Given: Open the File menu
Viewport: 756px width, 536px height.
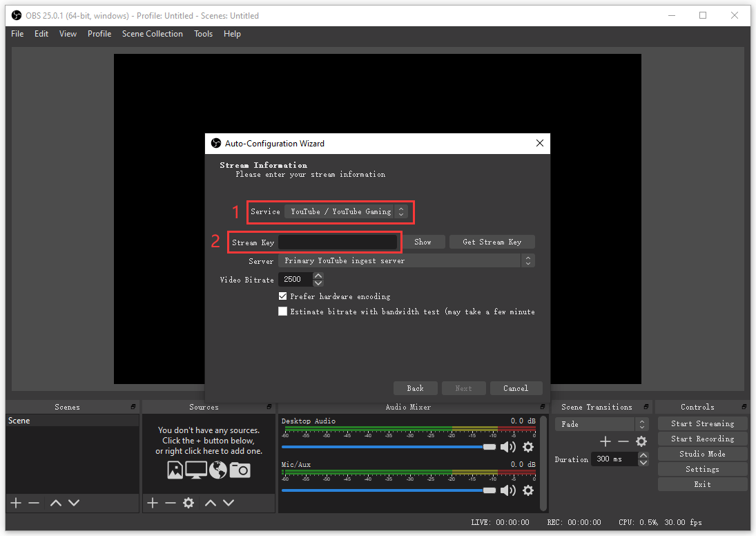Looking at the screenshot, I should (17, 34).
